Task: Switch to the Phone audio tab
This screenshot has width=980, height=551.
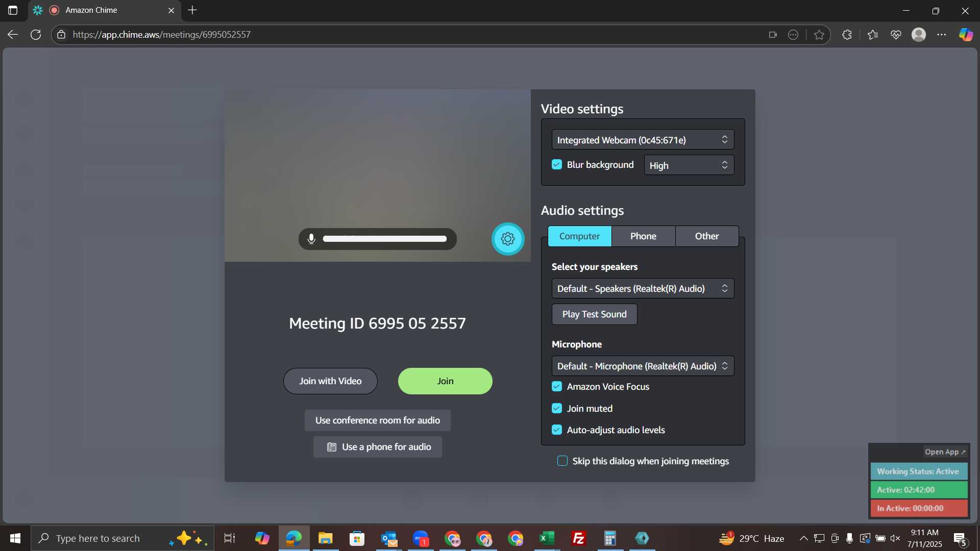Action: [643, 236]
